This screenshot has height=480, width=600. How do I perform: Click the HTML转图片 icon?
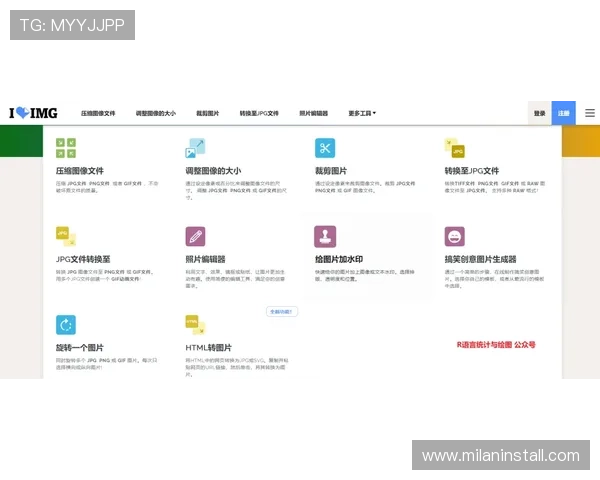point(195,325)
